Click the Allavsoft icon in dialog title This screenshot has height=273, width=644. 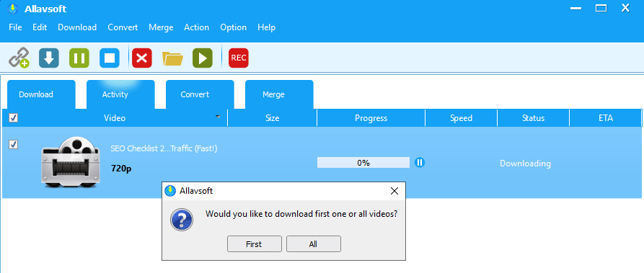tap(169, 190)
